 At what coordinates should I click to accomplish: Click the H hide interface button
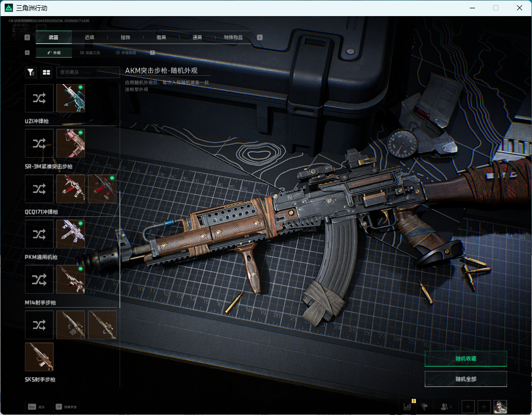(x=66, y=407)
